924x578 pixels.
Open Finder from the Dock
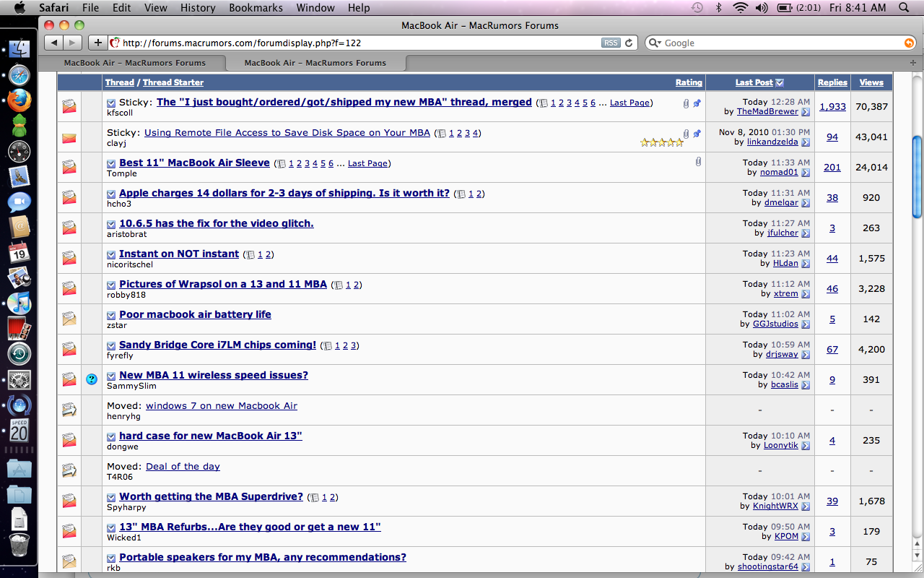[x=19, y=48]
